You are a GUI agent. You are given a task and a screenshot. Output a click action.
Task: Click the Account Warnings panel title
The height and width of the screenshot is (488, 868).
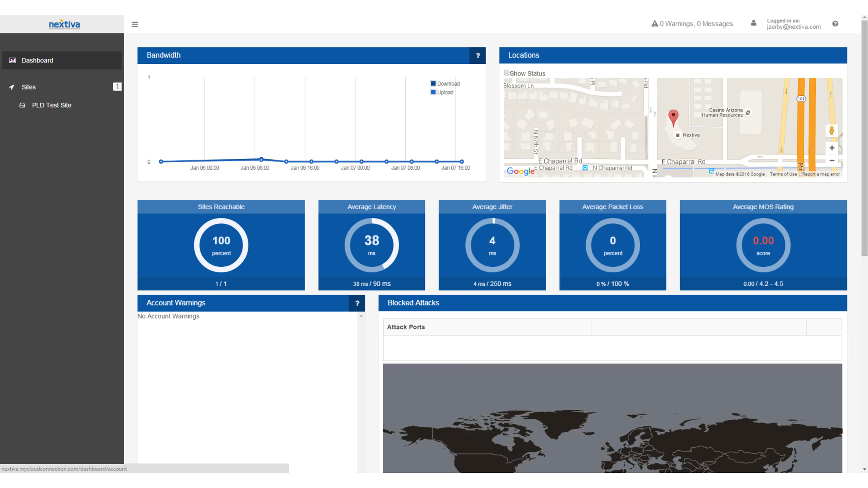176,303
